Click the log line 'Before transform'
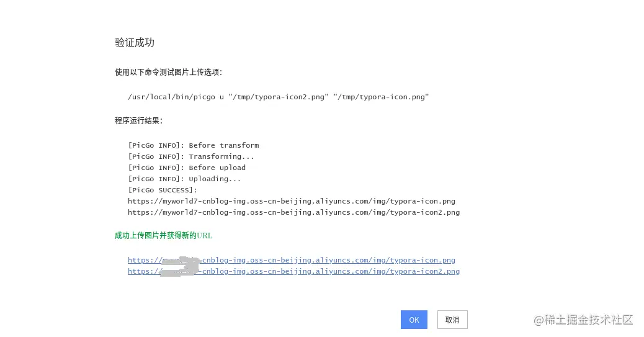This screenshot has height=337, width=644. [194, 145]
